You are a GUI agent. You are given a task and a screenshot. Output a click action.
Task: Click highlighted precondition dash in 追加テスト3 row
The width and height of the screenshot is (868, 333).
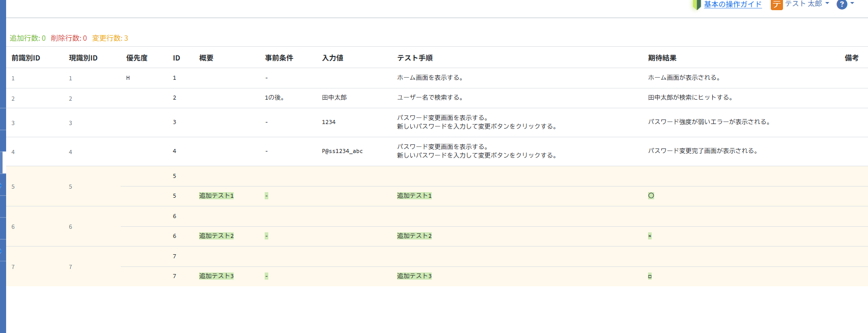pos(266,276)
